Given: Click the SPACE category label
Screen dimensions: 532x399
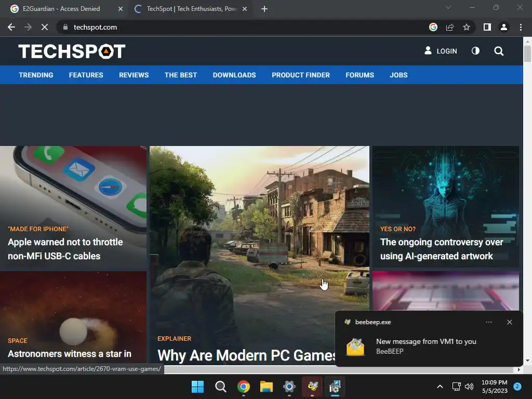Looking at the screenshot, I should pyautogui.click(x=18, y=341).
